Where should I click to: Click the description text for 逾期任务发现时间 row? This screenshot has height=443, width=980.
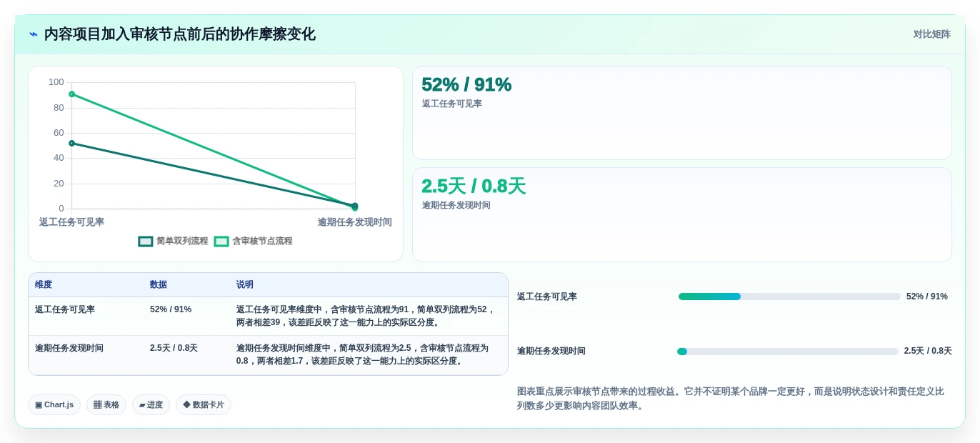363,354
